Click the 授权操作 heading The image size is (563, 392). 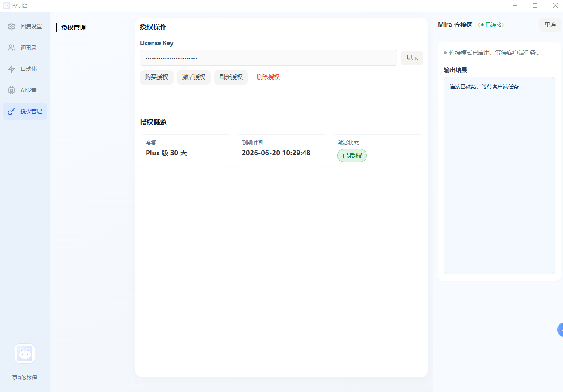(153, 27)
